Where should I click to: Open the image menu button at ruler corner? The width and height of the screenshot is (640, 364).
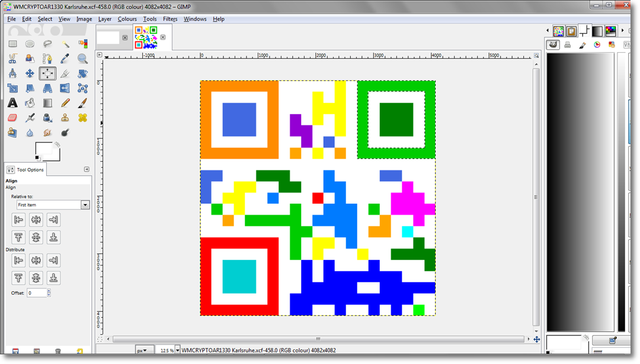pos(100,54)
